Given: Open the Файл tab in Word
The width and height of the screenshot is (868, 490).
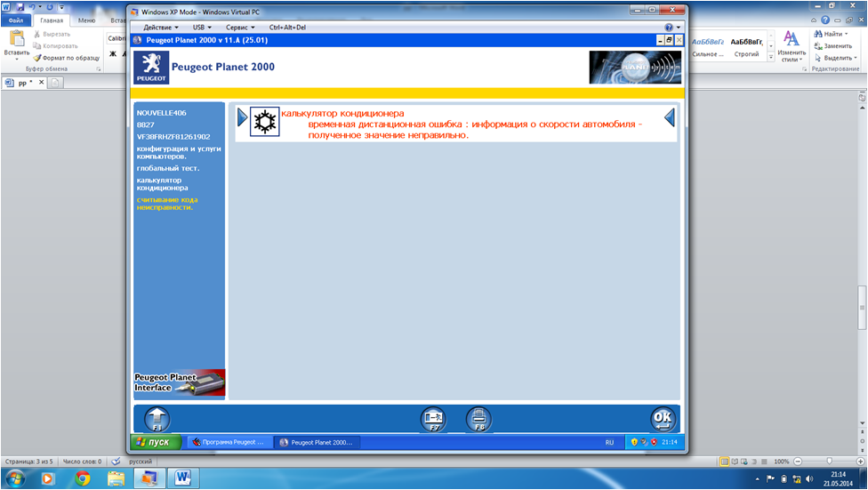Looking at the screenshot, I should [16, 20].
